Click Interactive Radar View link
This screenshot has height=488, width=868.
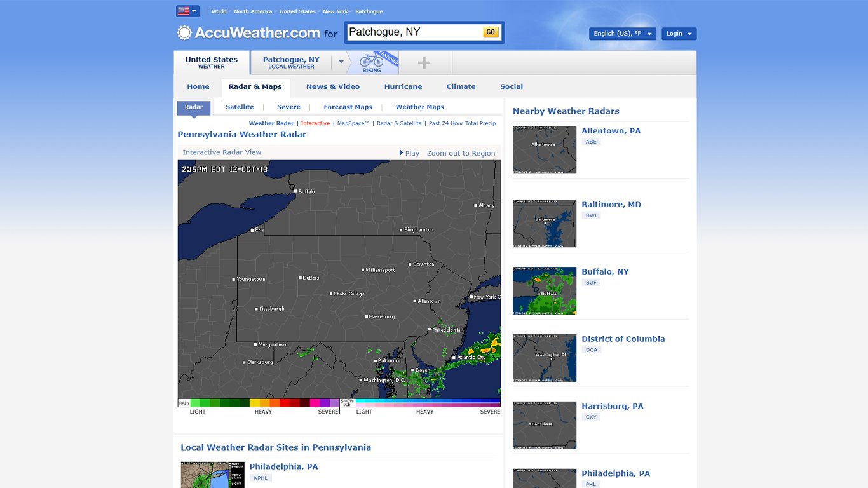click(x=222, y=152)
